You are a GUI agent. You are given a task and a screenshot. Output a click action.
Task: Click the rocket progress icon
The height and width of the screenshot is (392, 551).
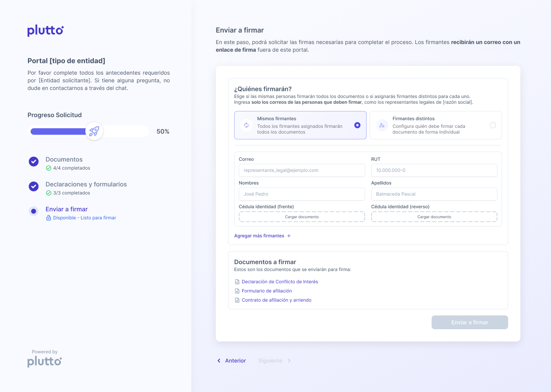[x=94, y=131]
